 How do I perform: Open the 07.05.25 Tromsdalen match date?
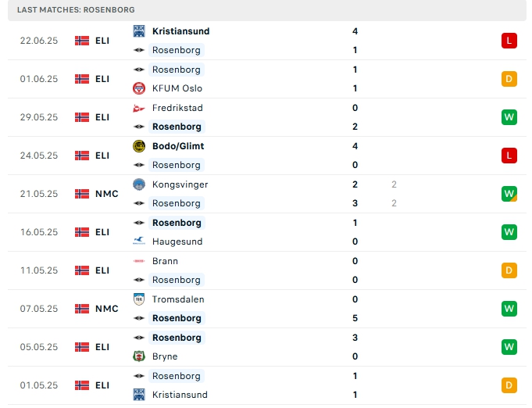39,309
